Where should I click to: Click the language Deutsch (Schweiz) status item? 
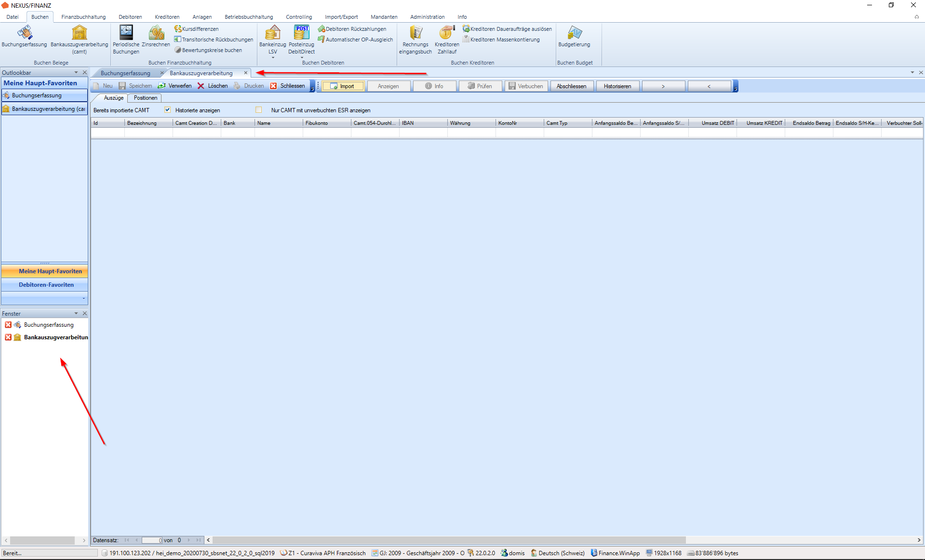pos(558,553)
